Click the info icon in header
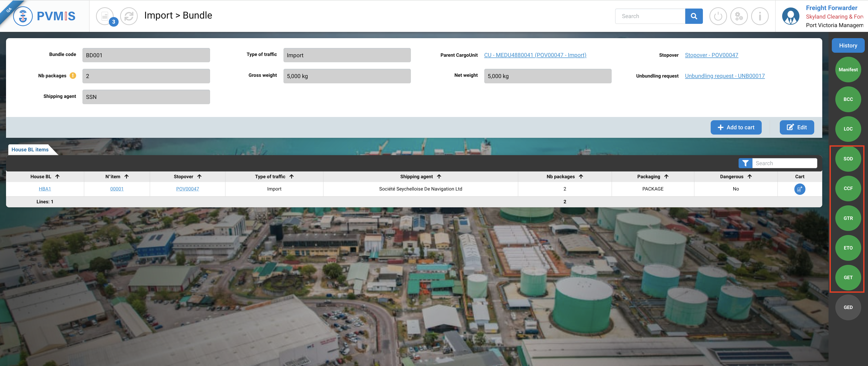868x366 pixels. pos(759,16)
